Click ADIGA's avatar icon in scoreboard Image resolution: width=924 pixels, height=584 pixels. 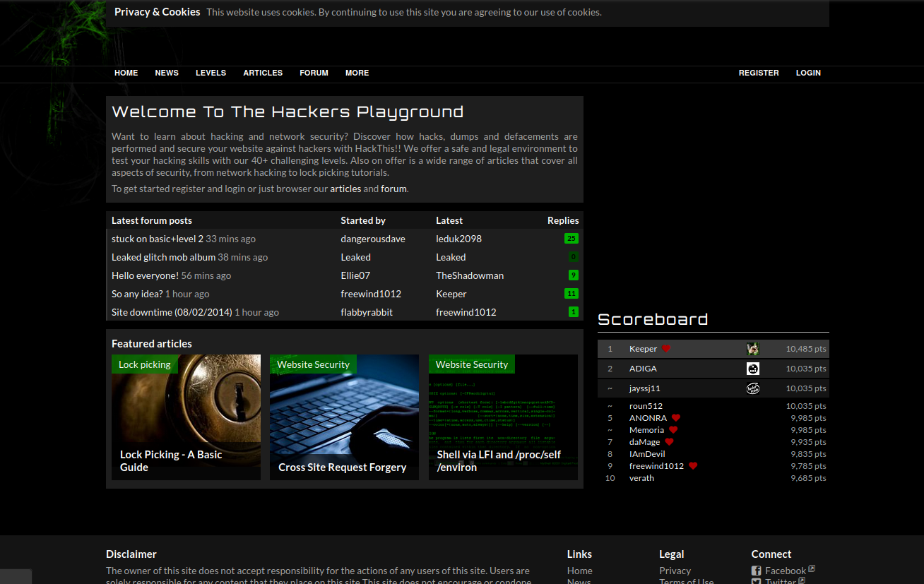point(752,369)
